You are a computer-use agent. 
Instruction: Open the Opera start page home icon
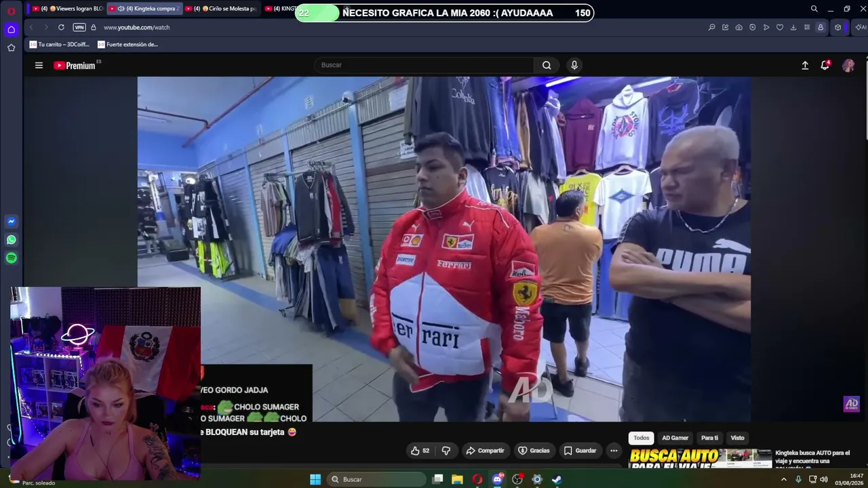(11, 29)
